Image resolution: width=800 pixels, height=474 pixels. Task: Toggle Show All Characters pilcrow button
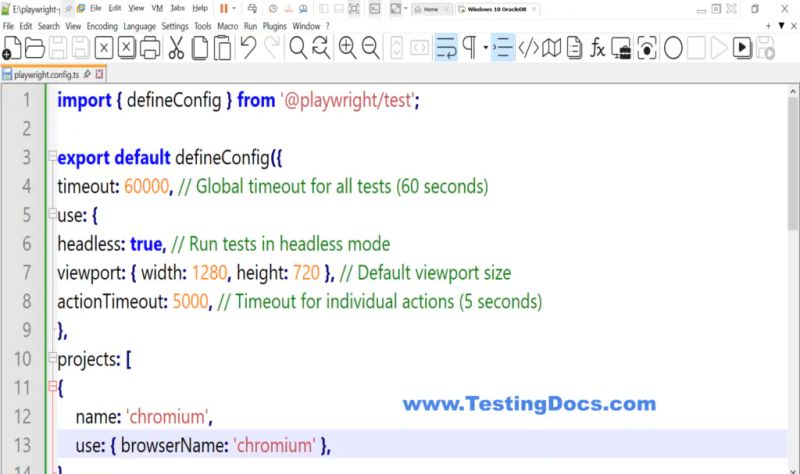[x=469, y=48]
